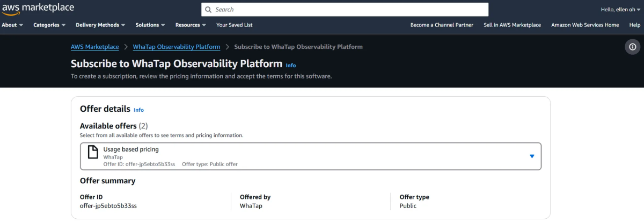This screenshot has height=222, width=644.
Task: Click the AWS Marketplace logo
Action: coord(38,9)
